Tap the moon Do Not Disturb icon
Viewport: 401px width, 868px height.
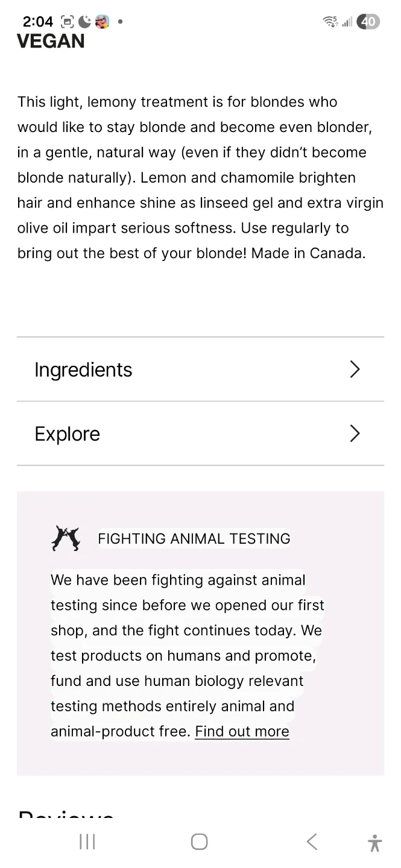click(x=85, y=22)
